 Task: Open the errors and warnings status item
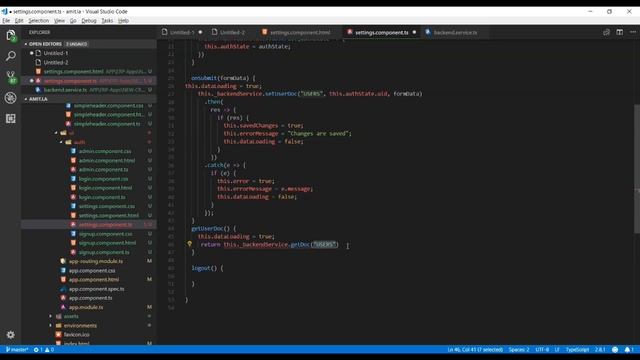(x=44, y=350)
